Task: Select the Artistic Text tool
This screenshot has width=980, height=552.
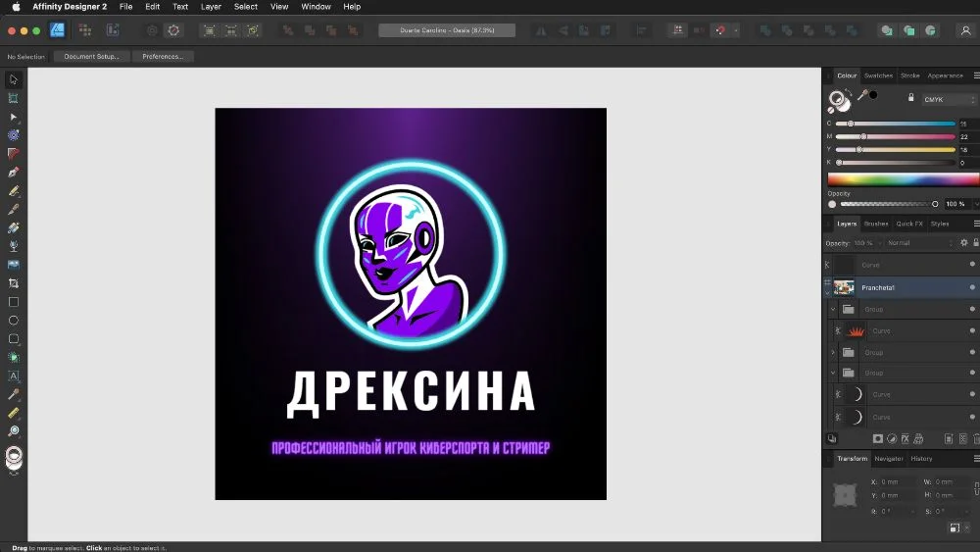Action: pyautogui.click(x=14, y=376)
